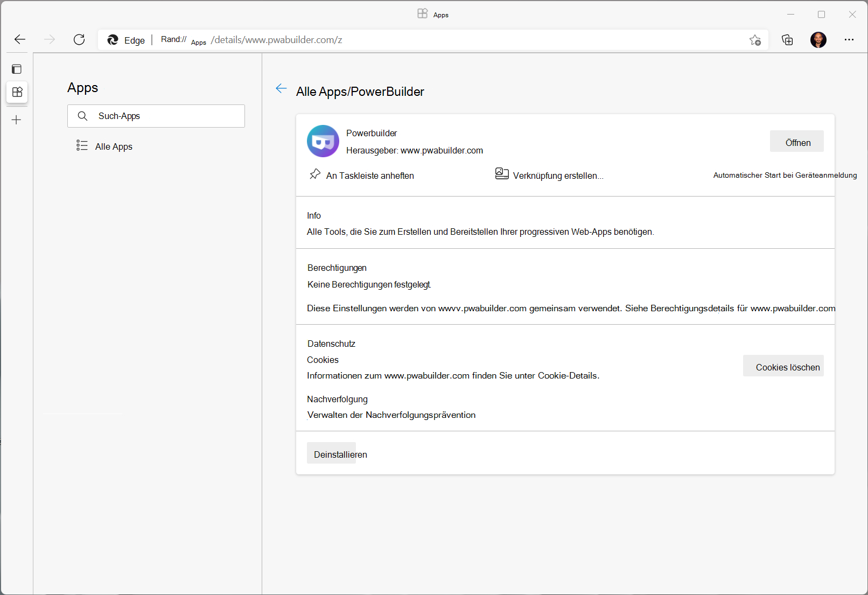Viewport: 868px width, 595px height.
Task: Click the search magnifier icon
Action: pyautogui.click(x=82, y=116)
